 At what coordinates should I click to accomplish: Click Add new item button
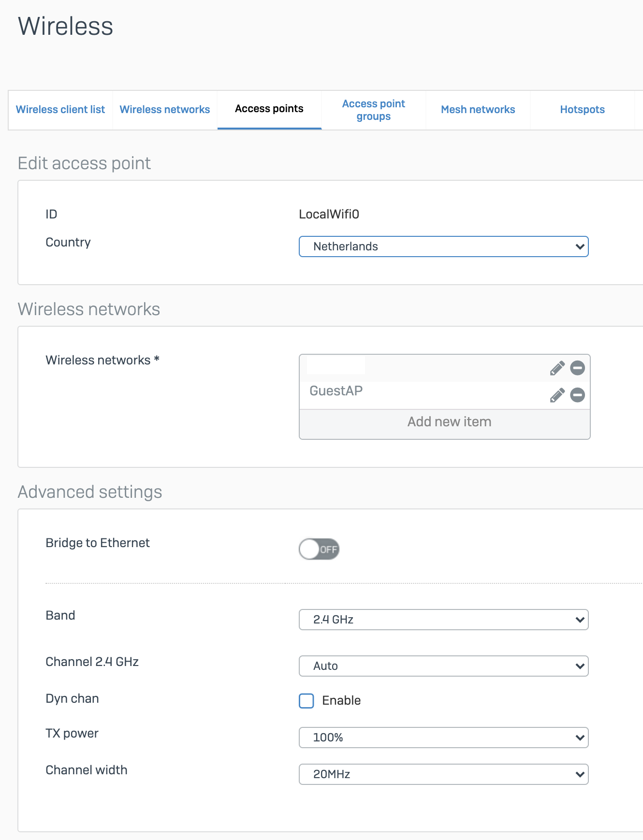pos(445,422)
